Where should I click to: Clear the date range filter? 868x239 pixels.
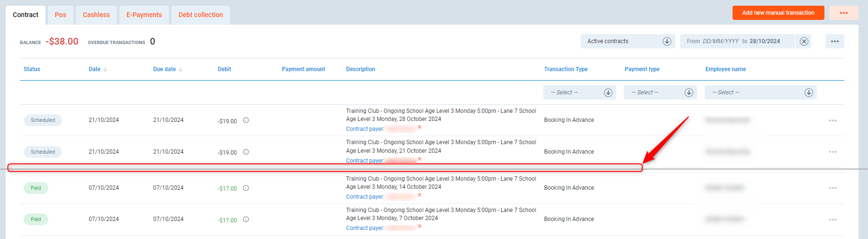(x=804, y=41)
